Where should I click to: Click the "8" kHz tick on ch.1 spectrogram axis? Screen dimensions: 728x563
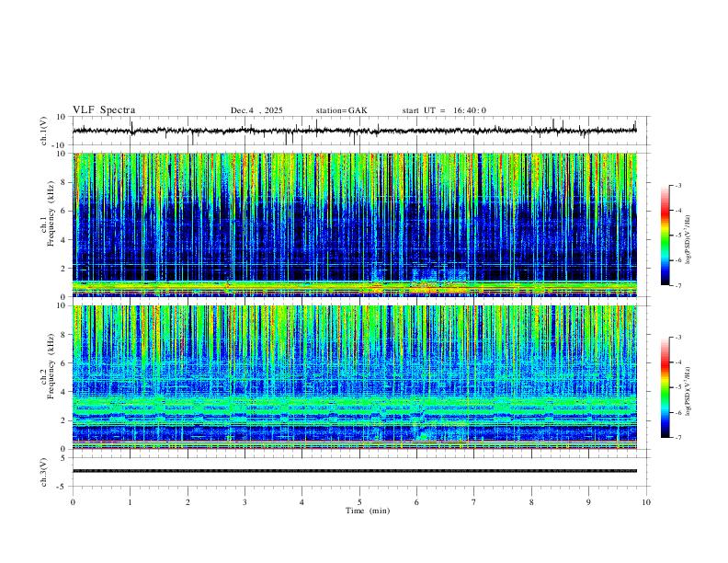point(63,182)
